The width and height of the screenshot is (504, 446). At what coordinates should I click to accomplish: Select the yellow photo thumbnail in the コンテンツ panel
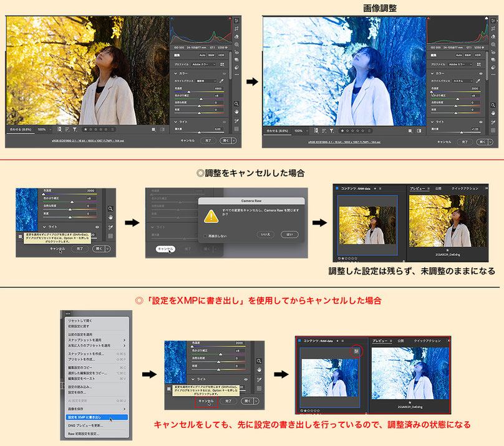click(367, 225)
